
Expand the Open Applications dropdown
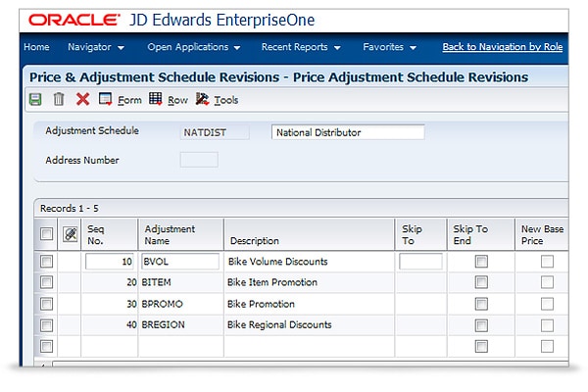(x=194, y=47)
